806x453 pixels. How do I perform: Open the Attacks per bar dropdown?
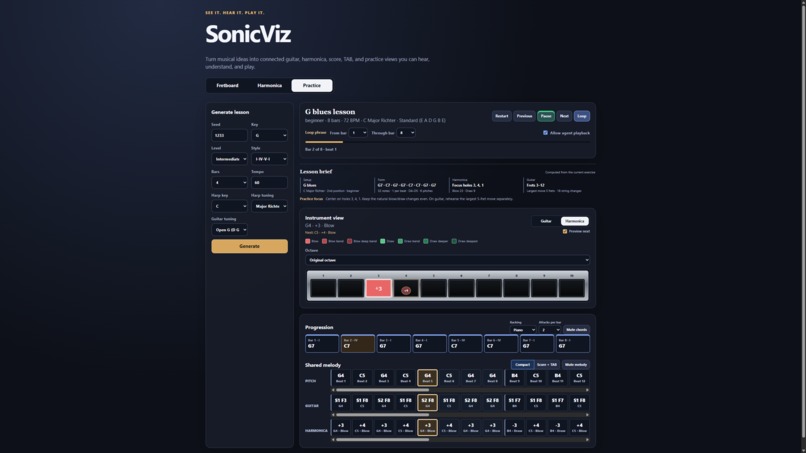pos(549,330)
